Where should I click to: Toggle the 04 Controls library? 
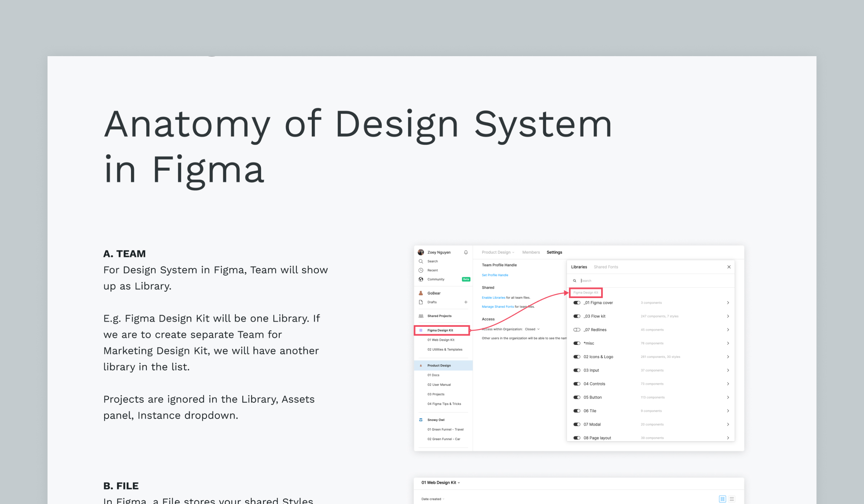tap(577, 384)
